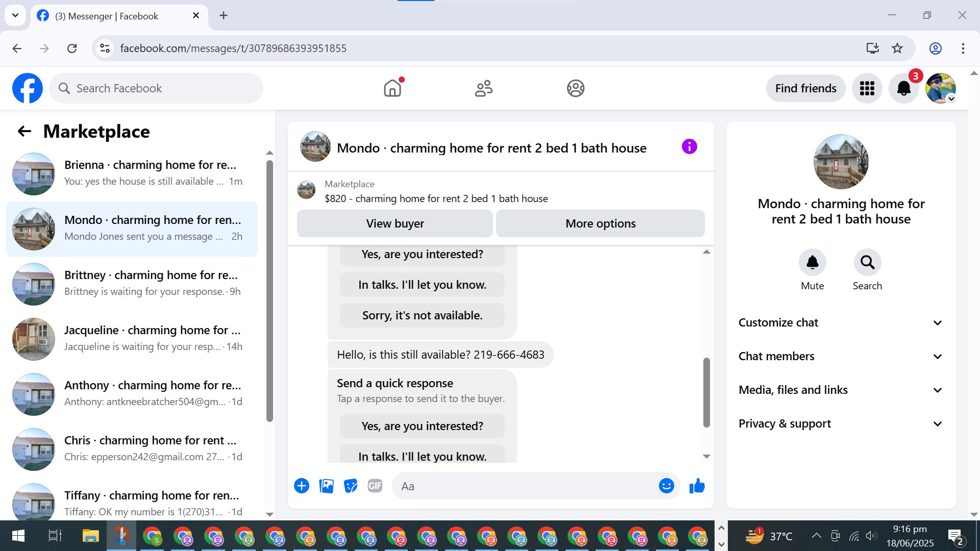This screenshot has width=980, height=551.
Task: Show hidden system tray icons
Action: point(817,536)
